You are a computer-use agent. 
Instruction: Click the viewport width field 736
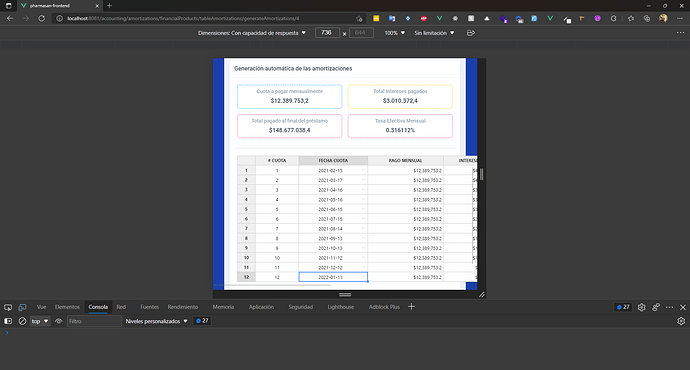327,33
